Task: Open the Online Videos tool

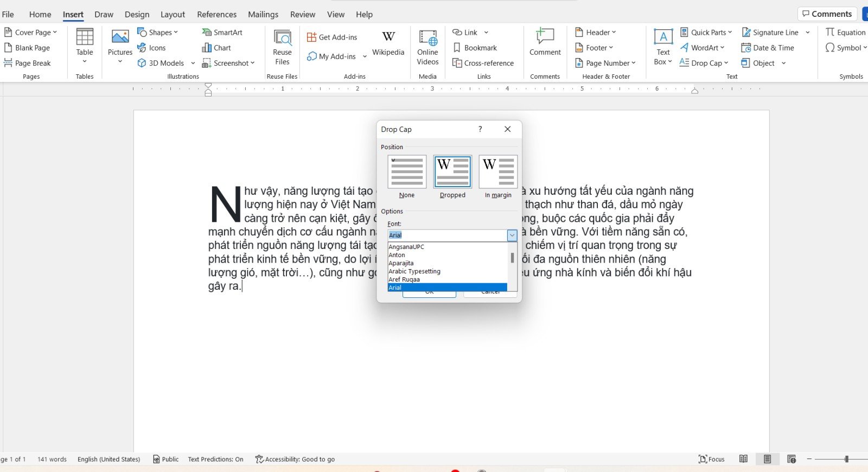Action: coord(427,47)
